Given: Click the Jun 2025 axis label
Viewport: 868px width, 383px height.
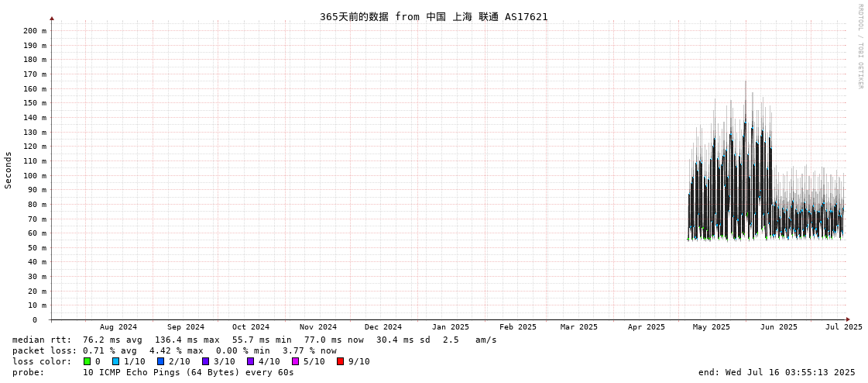Looking at the screenshot, I should click(779, 327).
